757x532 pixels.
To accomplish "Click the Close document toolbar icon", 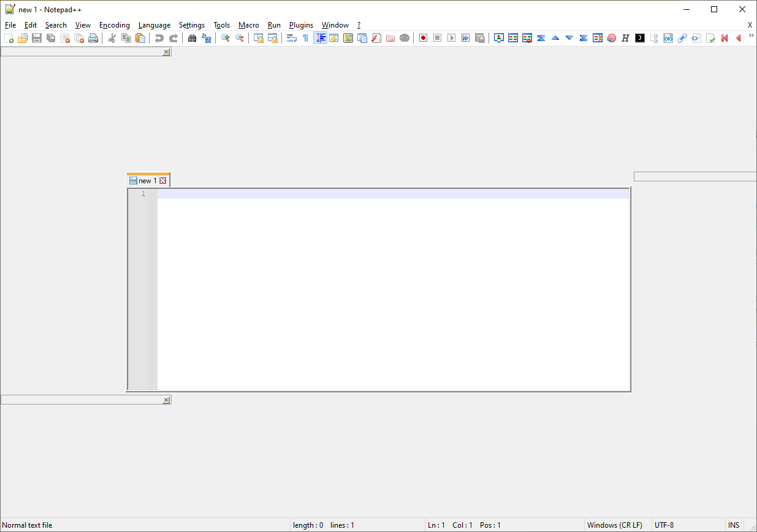I will tap(65, 38).
